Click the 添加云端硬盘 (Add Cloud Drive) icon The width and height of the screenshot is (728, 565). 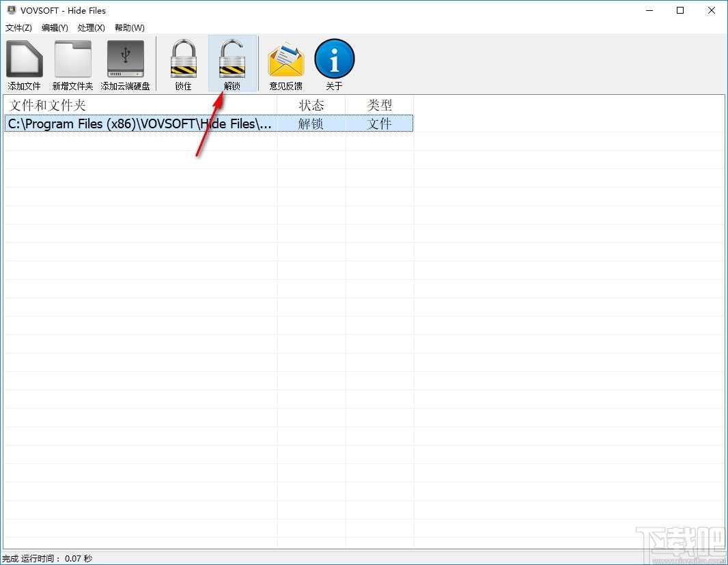point(125,64)
